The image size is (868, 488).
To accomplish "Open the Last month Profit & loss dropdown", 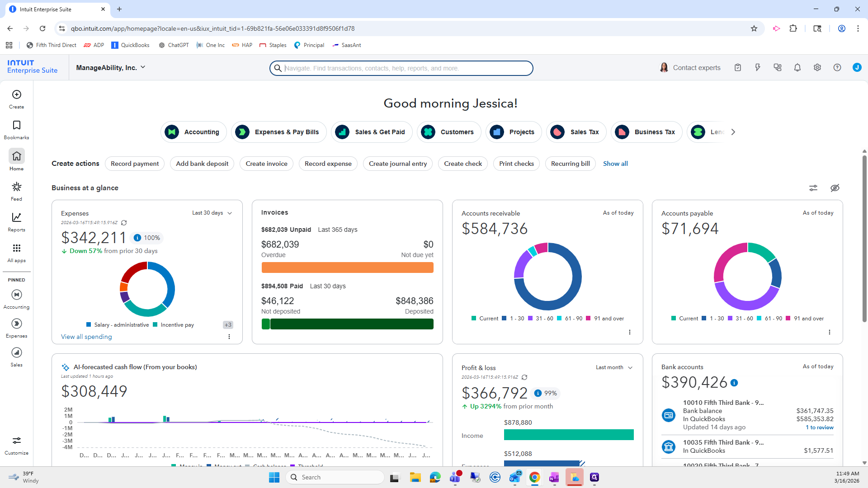I will (614, 368).
